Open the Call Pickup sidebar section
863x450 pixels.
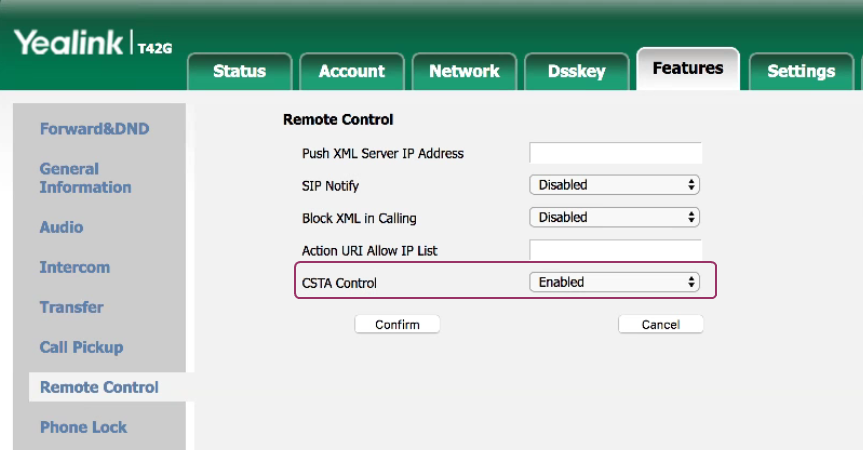81,347
